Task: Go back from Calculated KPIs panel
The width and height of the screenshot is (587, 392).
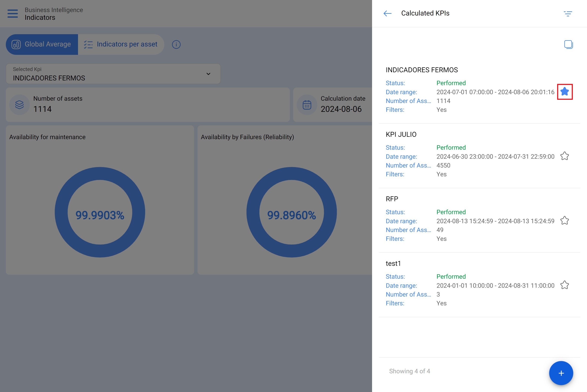Action: pyautogui.click(x=387, y=13)
